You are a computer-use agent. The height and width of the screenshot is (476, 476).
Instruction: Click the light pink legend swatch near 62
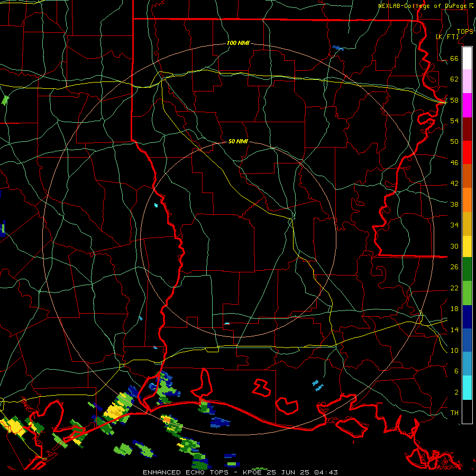467,81
